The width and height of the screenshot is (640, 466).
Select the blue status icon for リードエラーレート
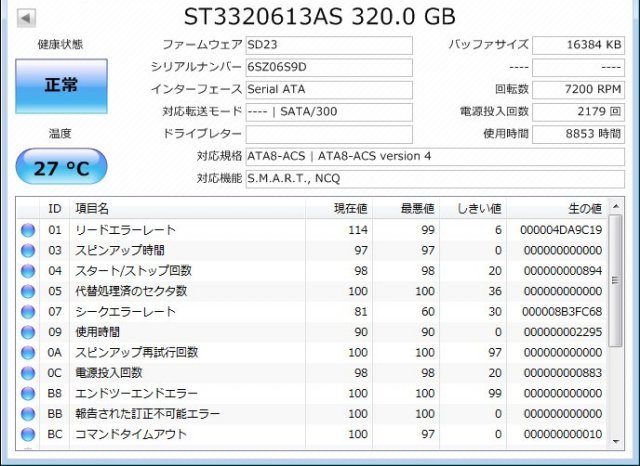(x=28, y=230)
